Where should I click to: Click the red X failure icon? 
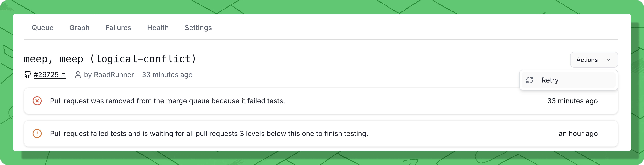(37, 101)
